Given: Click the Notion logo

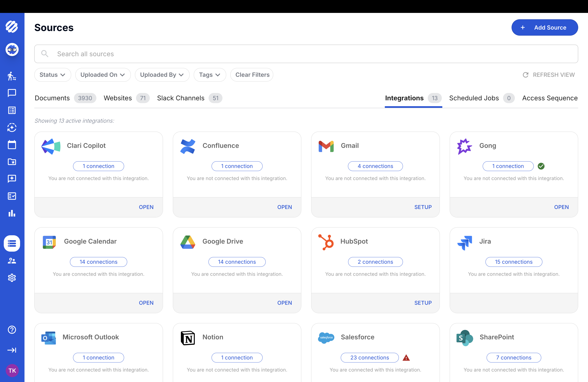Looking at the screenshot, I should click(x=188, y=338).
